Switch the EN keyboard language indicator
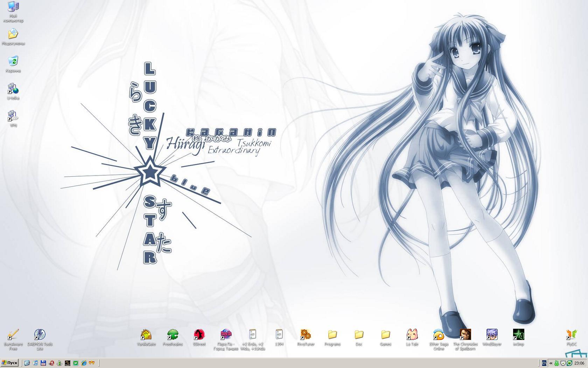The image size is (588, 368). pos(544,363)
